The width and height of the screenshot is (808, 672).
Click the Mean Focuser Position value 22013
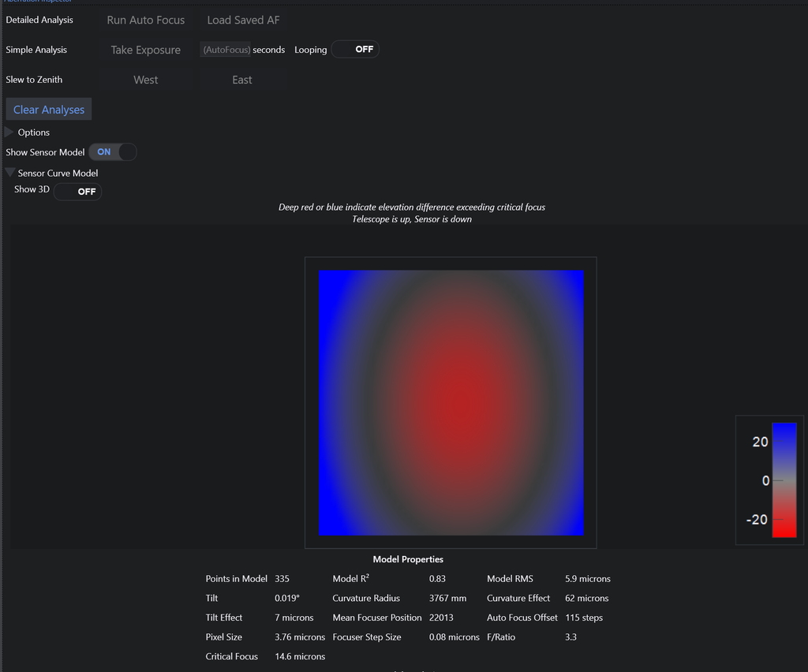tap(441, 618)
